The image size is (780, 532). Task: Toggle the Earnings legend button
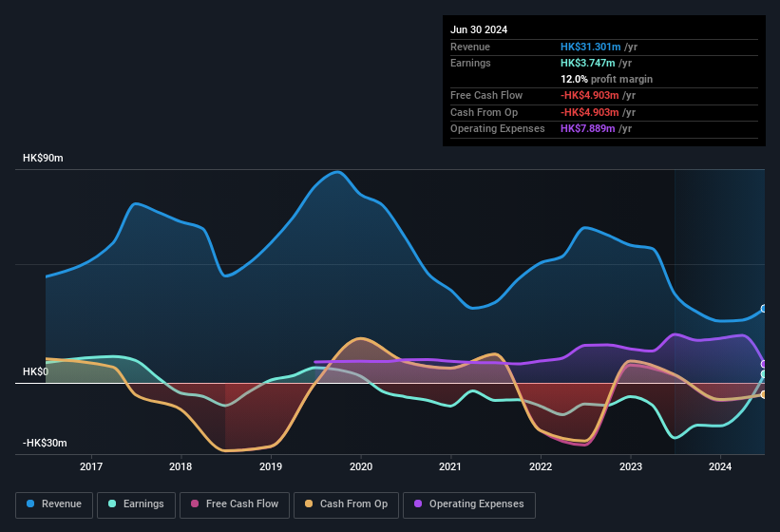(x=136, y=504)
